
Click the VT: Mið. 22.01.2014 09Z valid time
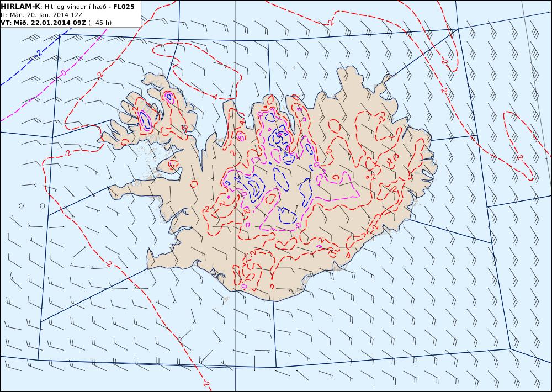pos(43,23)
